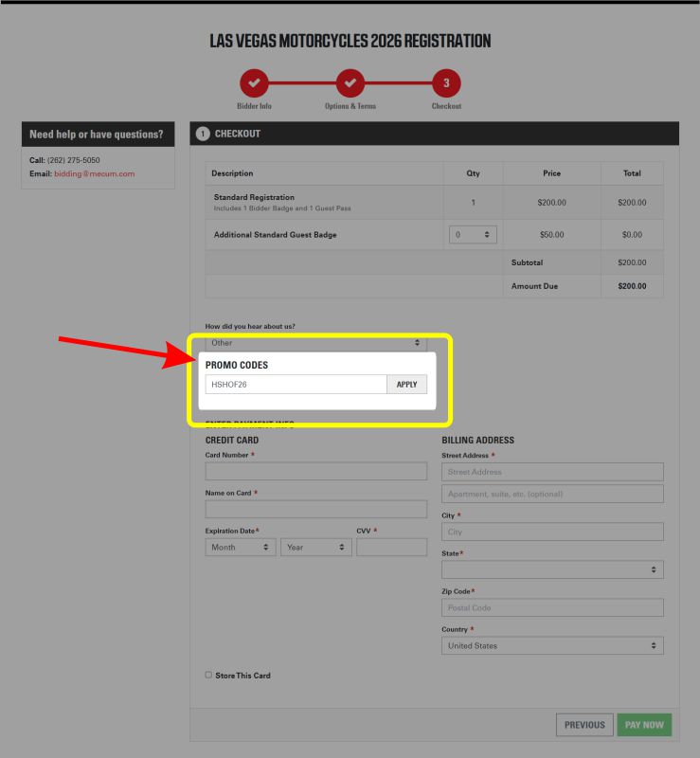Screen dimensions: 700x758
Task: Click the PAY NOW button
Action: [644, 725]
